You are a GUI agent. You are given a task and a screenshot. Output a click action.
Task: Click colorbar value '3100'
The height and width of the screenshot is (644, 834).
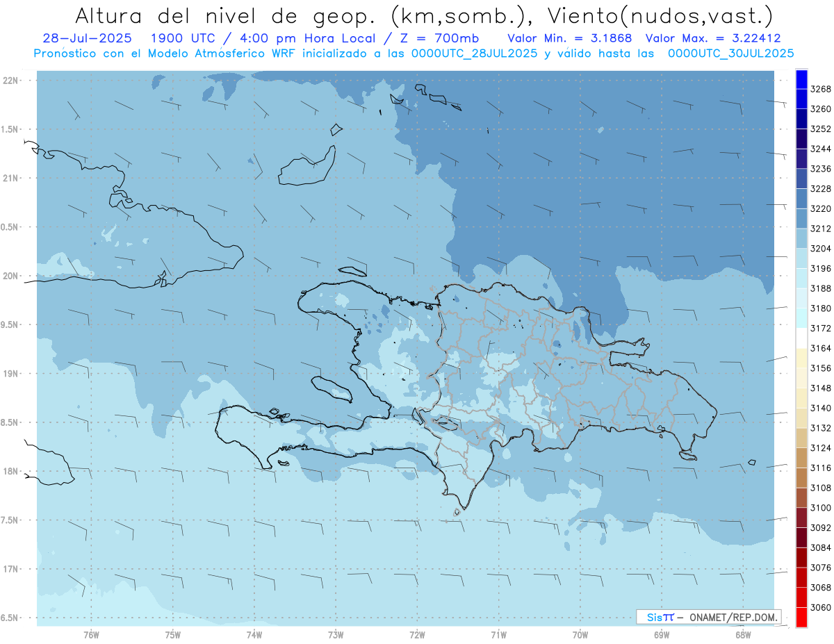(x=821, y=508)
